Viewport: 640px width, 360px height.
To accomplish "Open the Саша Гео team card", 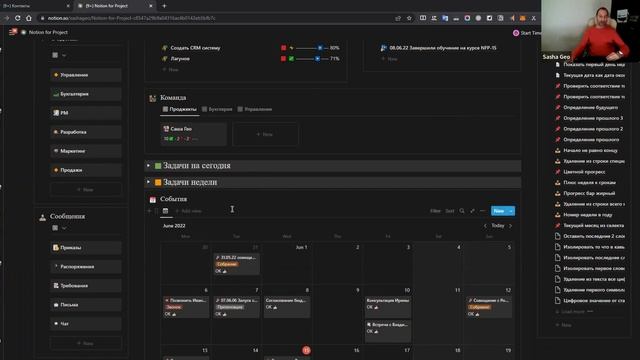I will click(193, 133).
